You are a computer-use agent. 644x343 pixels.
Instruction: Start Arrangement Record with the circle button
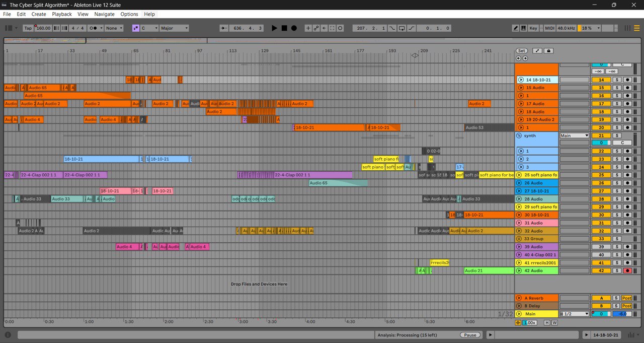(x=294, y=28)
